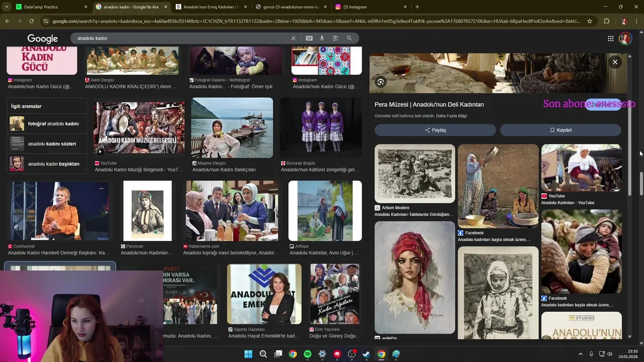This screenshot has width=644, height=362.
Task: Click the Paylaş share button
Action: (435, 130)
